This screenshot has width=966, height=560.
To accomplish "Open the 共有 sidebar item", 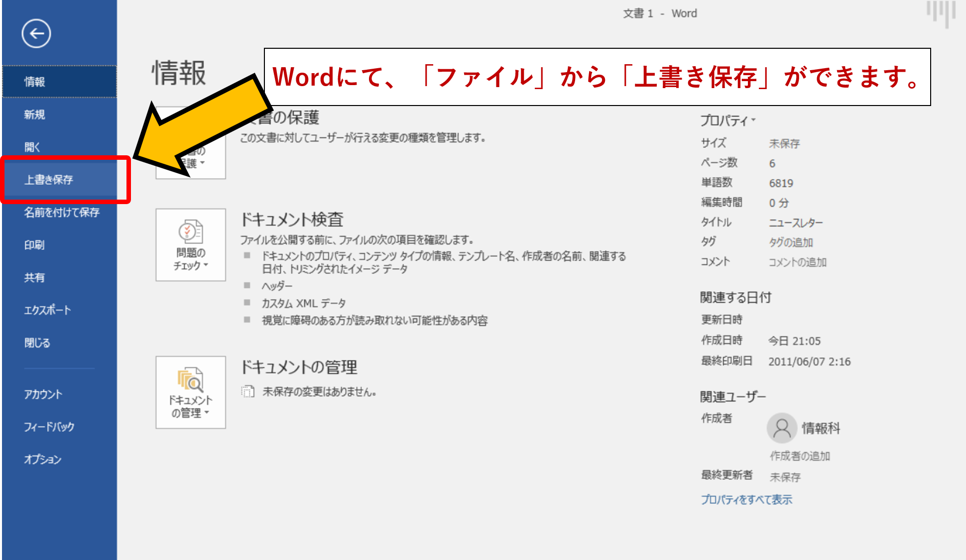I will 59,278.
